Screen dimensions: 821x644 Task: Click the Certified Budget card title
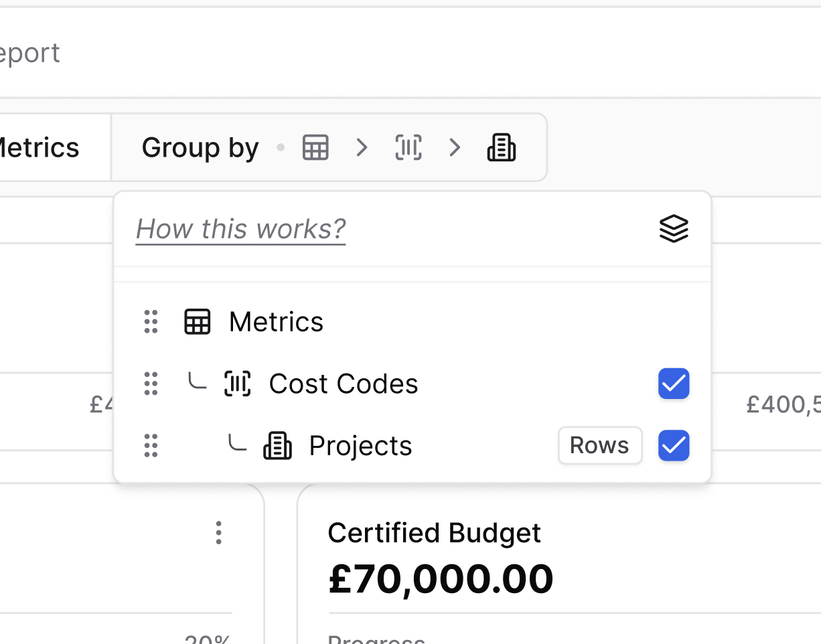point(434,533)
